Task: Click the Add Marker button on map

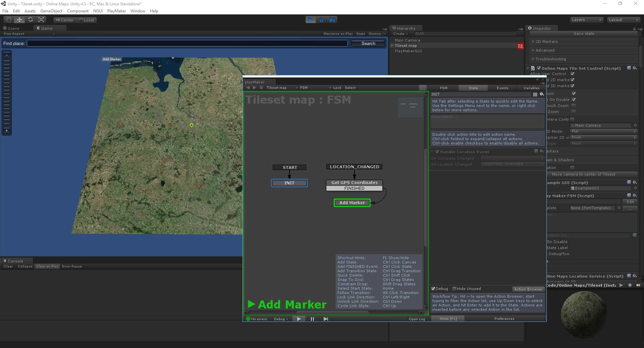Action: [112, 59]
